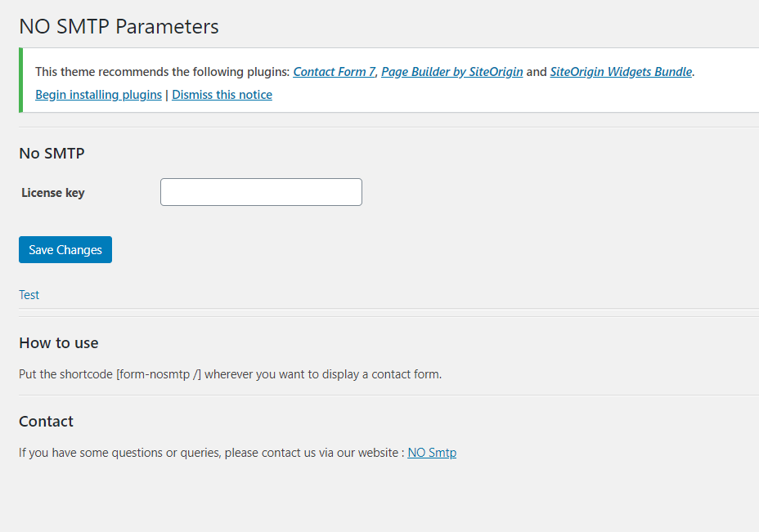Dismiss this notice about recommended plugins
The width and height of the screenshot is (759, 532).
pyautogui.click(x=222, y=95)
